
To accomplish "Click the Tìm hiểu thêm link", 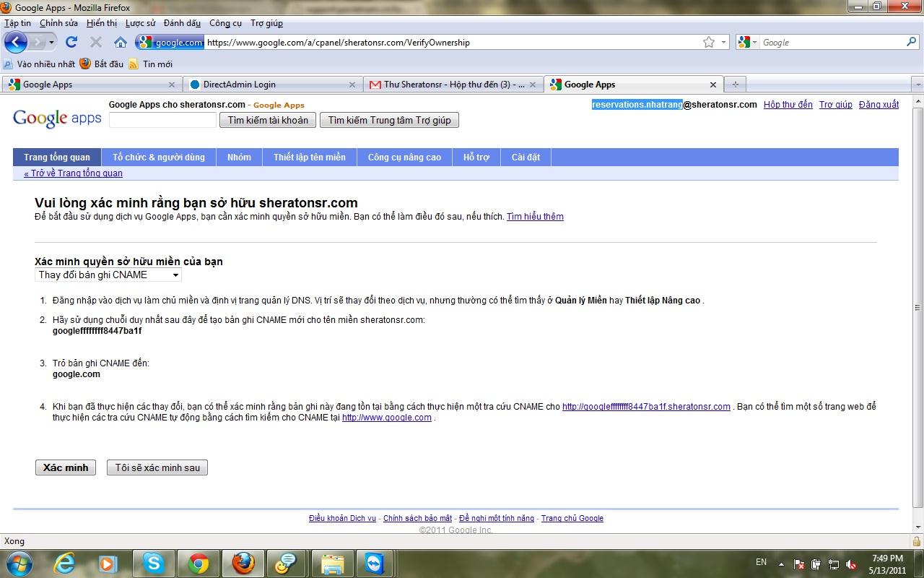I will [x=535, y=217].
